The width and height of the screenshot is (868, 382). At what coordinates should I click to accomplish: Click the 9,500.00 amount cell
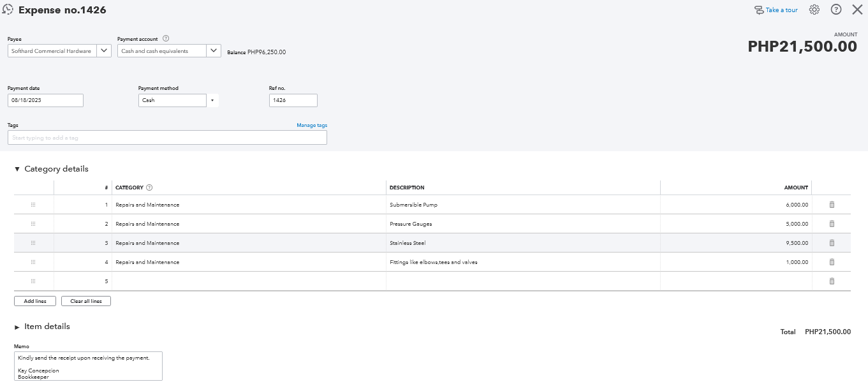click(736, 243)
